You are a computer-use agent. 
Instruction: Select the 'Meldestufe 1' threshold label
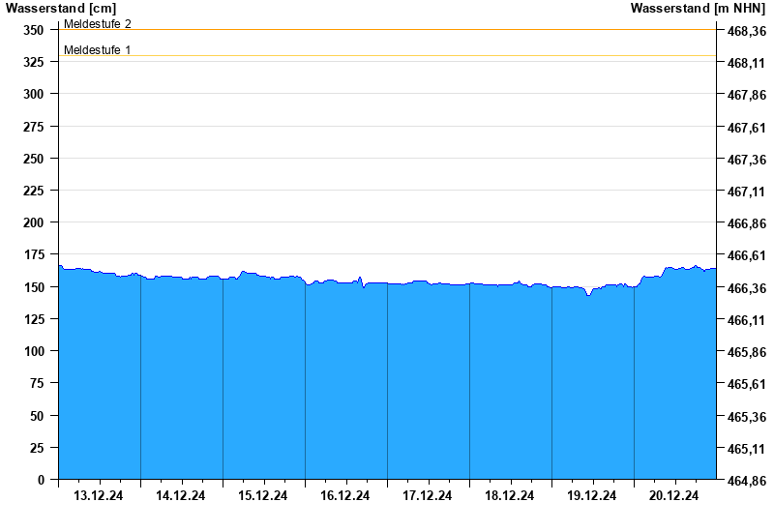(98, 49)
